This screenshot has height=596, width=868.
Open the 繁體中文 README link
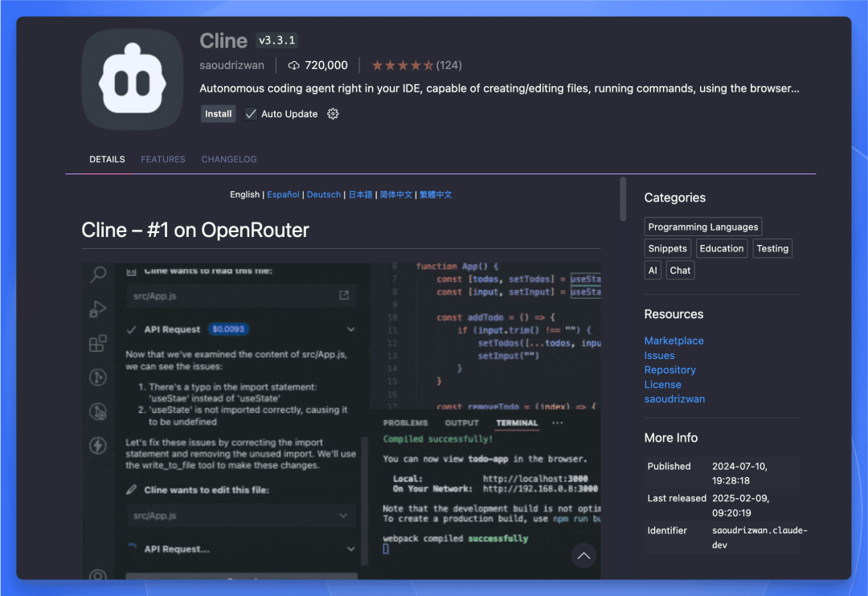pos(436,195)
